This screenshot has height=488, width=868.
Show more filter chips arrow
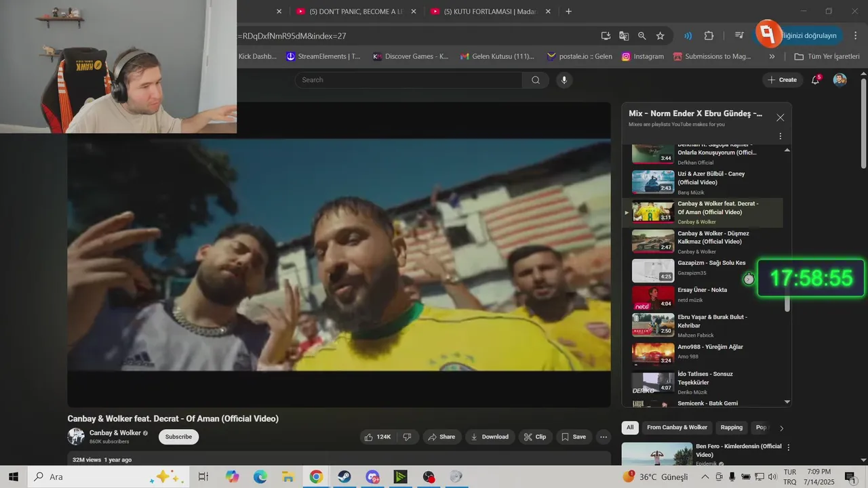(x=781, y=428)
